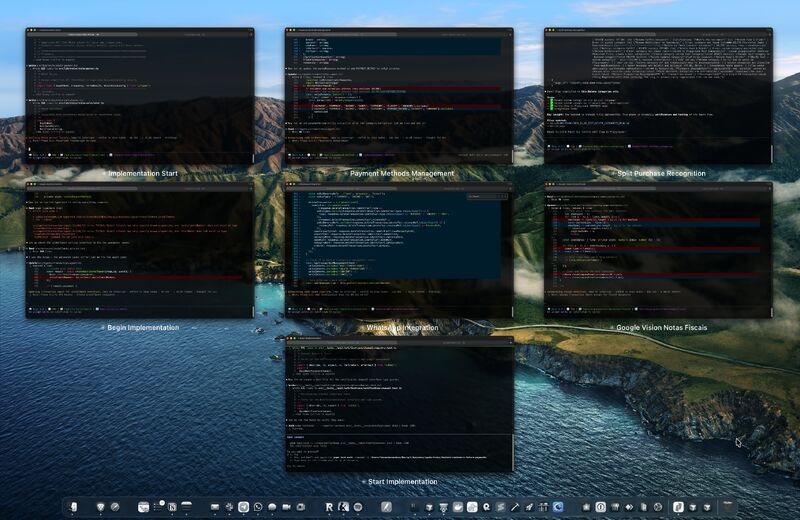Launch Brave browser from the Dock
800x520 pixels.
(101, 507)
